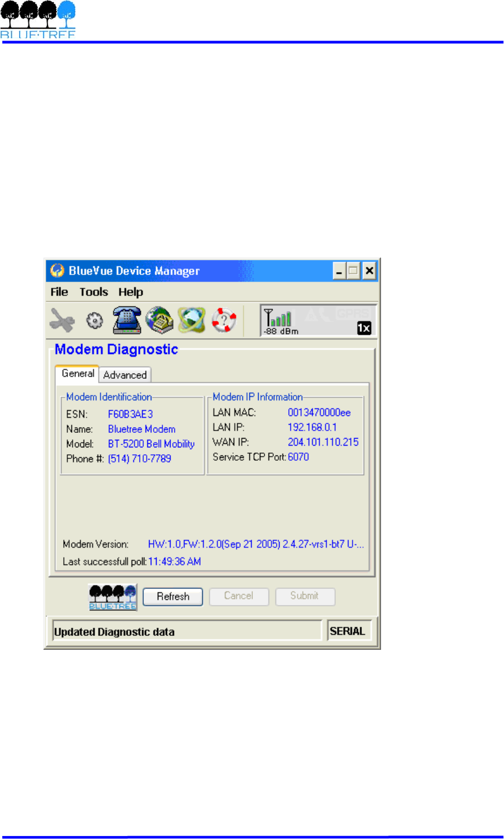Click the ESN value F60B3AE3
Image resolution: width=504 pixels, height=839 pixels.
pos(130,414)
